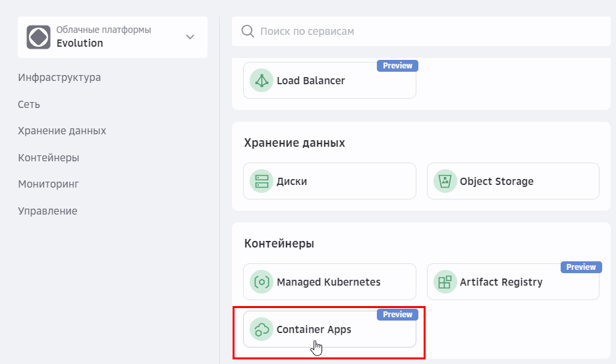The height and width of the screenshot is (364, 616).
Task: Select Мониторинг in the sidebar
Action: 49,184
